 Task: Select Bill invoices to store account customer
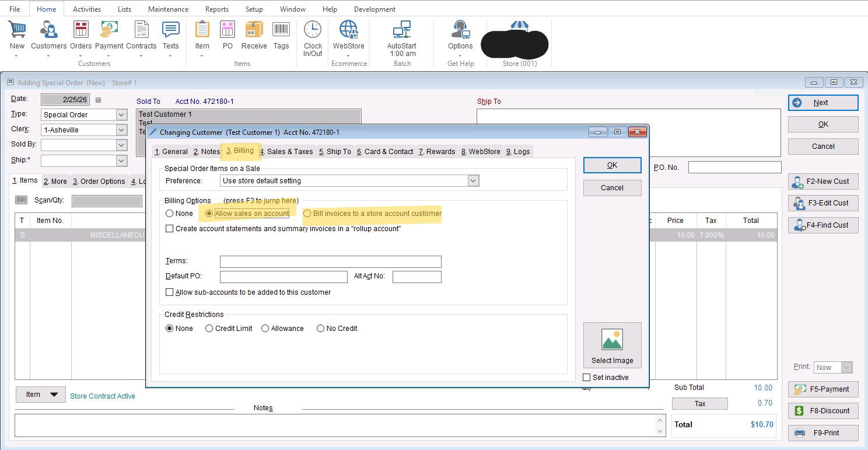[x=307, y=214]
